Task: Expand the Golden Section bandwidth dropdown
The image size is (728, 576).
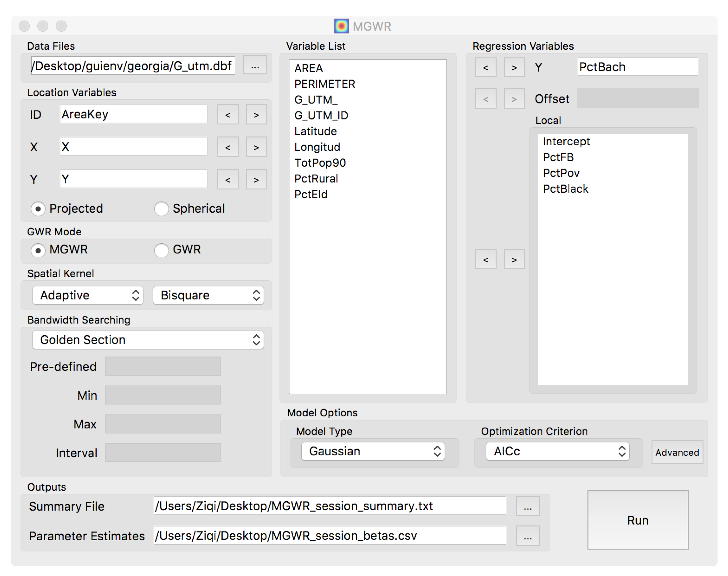Action: pos(148,340)
